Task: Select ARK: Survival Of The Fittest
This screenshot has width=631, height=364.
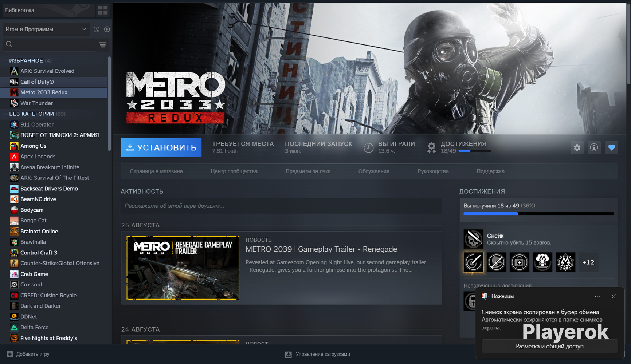Action: point(54,178)
